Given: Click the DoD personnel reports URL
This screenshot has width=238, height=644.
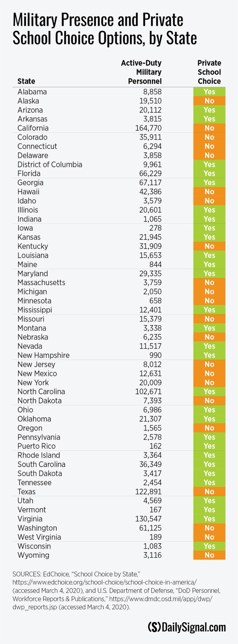Looking at the screenshot, I should (161, 599).
